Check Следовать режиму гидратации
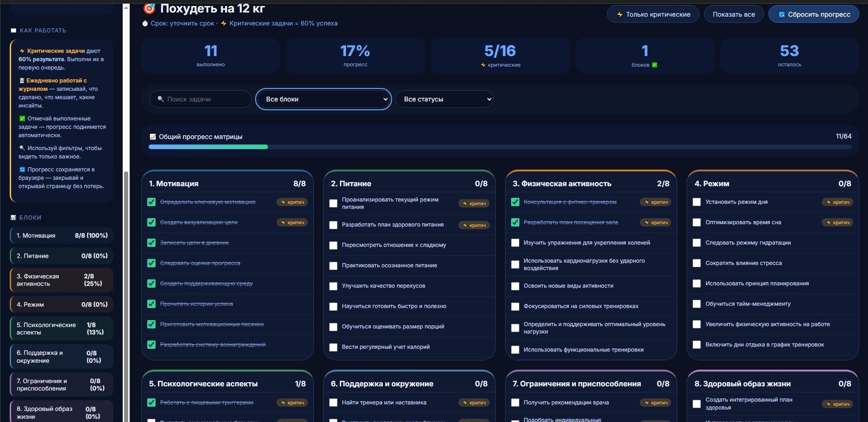Viewport: 868px width, 422px height. (697, 243)
